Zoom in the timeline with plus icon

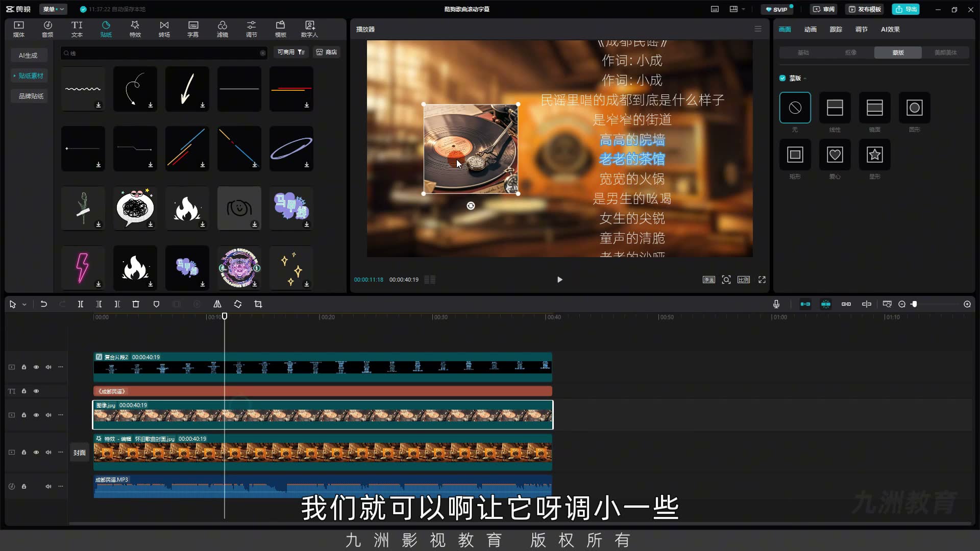click(x=967, y=304)
